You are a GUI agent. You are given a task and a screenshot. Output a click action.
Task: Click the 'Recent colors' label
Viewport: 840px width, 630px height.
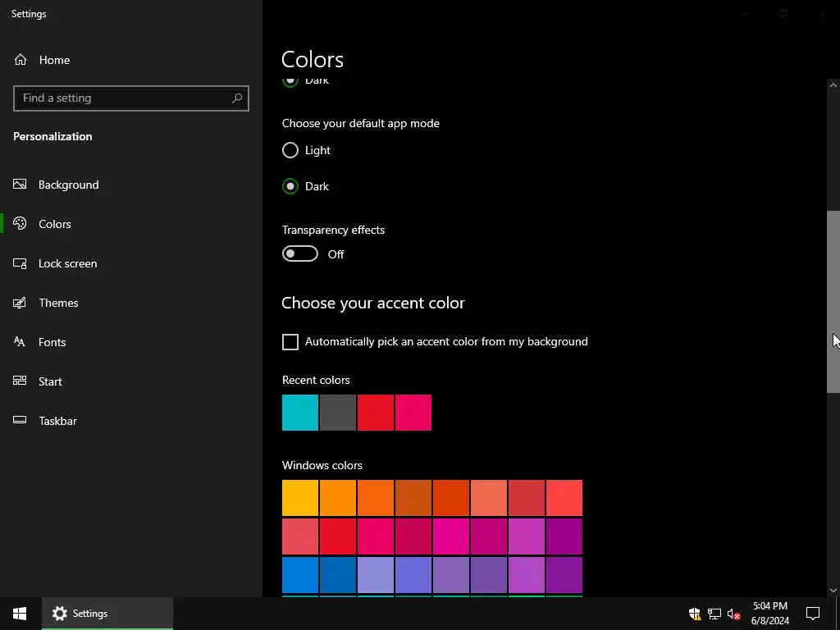[x=316, y=380]
